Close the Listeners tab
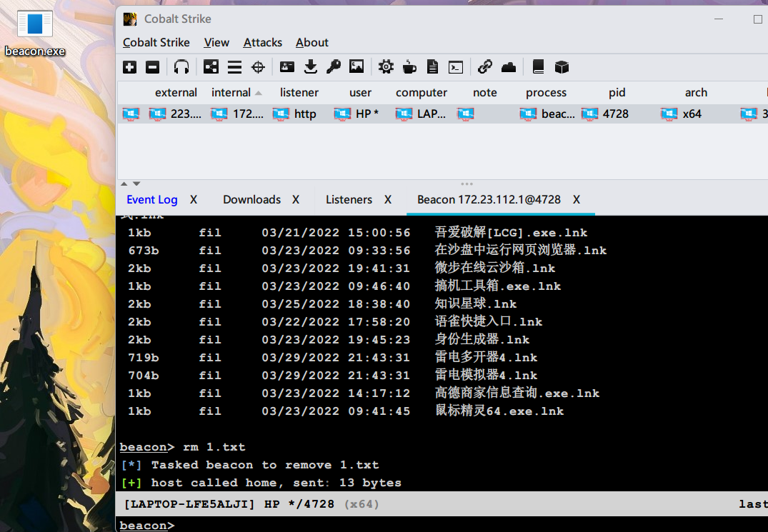768x532 pixels. point(388,200)
